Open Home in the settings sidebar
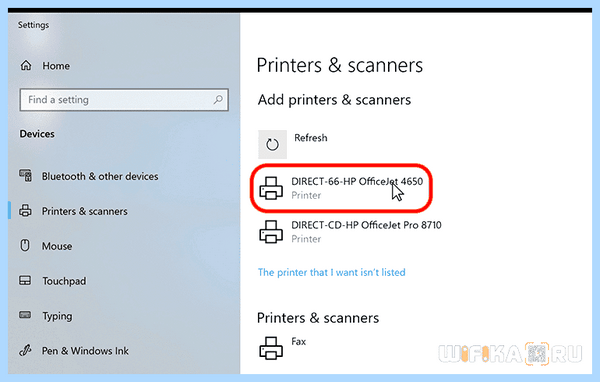600x382 pixels. click(56, 66)
